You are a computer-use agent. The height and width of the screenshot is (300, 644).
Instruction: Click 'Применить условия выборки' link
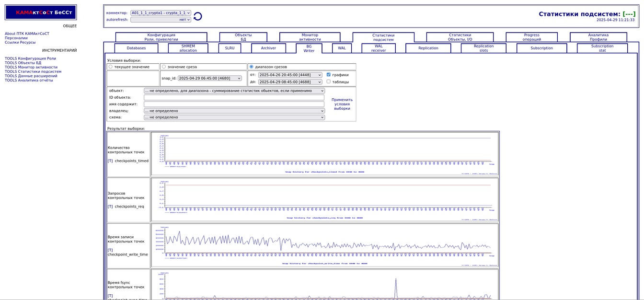342,104
